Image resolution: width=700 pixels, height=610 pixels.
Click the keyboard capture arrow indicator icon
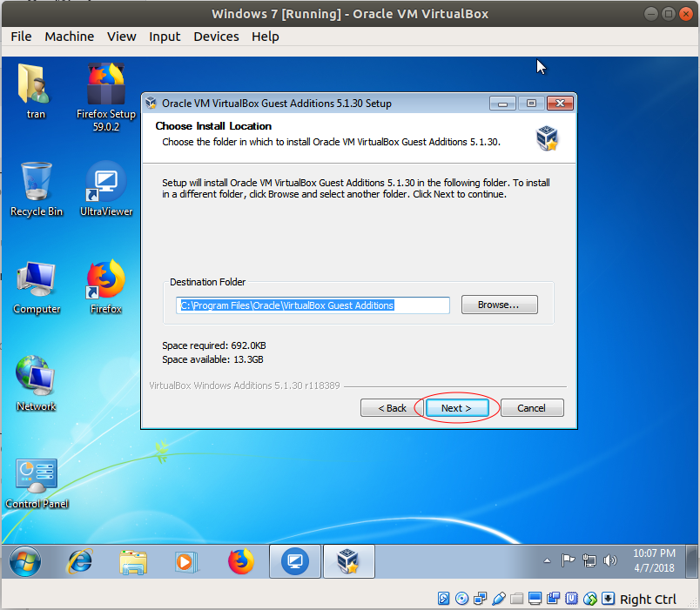tap(608, 599)
